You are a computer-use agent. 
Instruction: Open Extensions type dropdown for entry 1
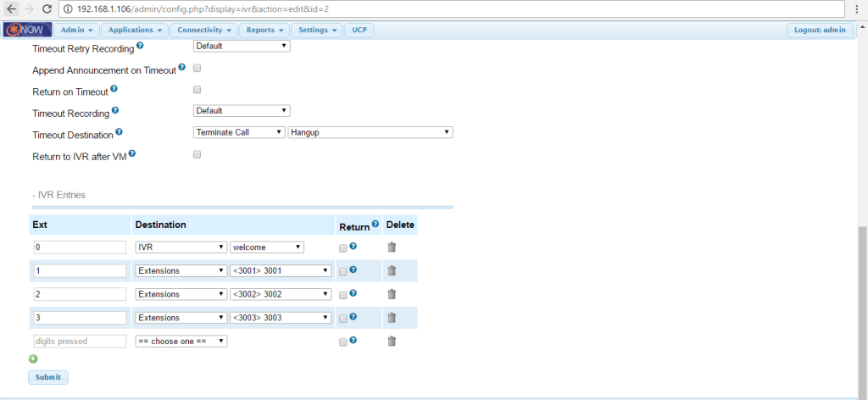(181, 271)
